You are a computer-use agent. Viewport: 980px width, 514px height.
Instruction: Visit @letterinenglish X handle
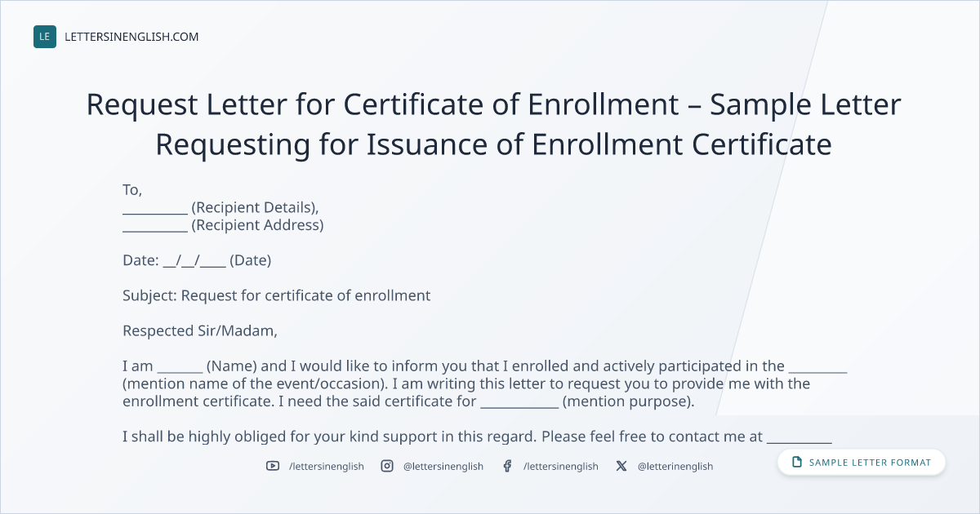pyautogui.click(x=675, y=466)
